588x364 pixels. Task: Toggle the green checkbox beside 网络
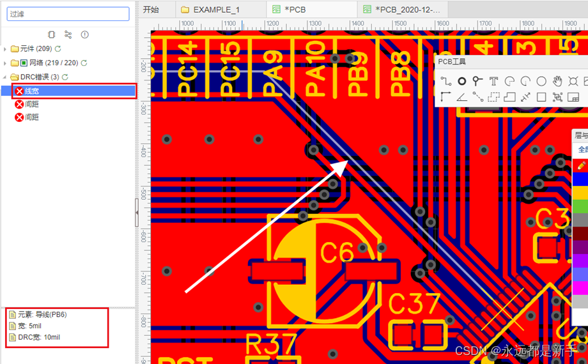pyautogui.click(x=24, y=63)
